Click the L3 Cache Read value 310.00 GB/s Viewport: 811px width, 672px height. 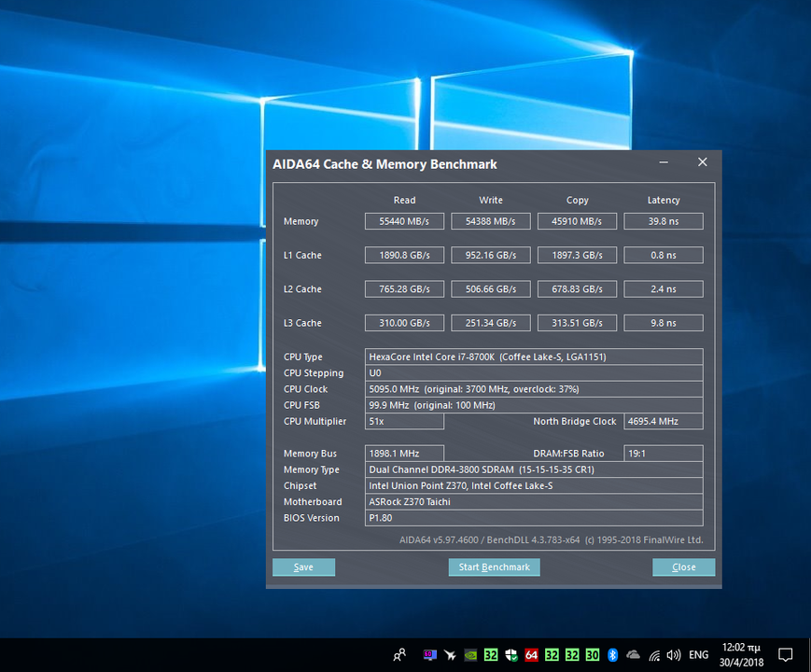pyautogui.click(x=404, y=323)
